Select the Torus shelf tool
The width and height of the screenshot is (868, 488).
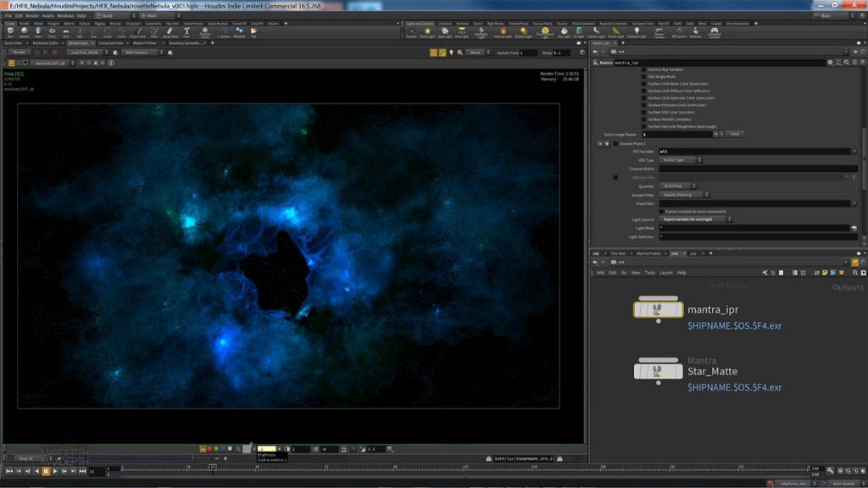tap(52, 33)
